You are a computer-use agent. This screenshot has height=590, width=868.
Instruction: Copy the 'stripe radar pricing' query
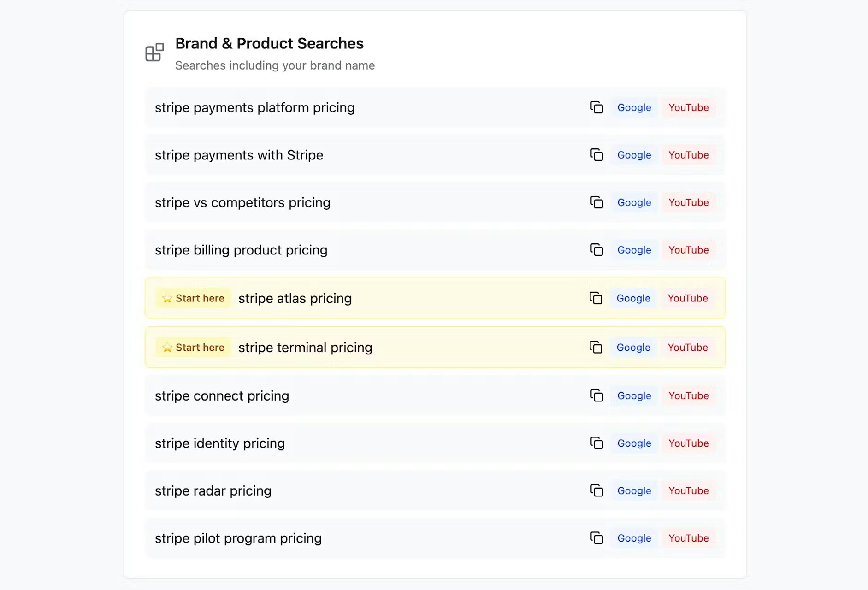597,491
